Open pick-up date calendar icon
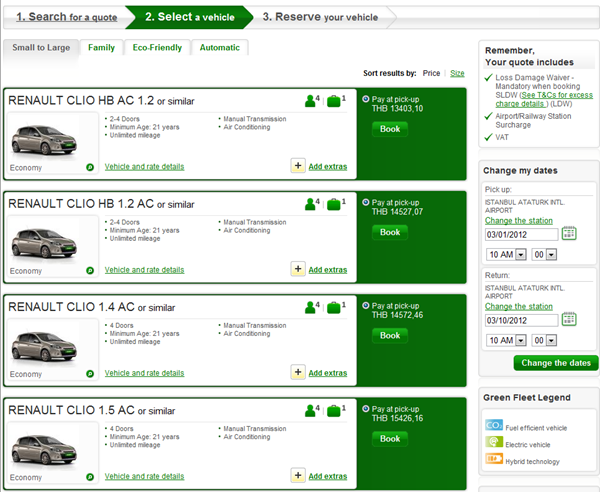 569,233
